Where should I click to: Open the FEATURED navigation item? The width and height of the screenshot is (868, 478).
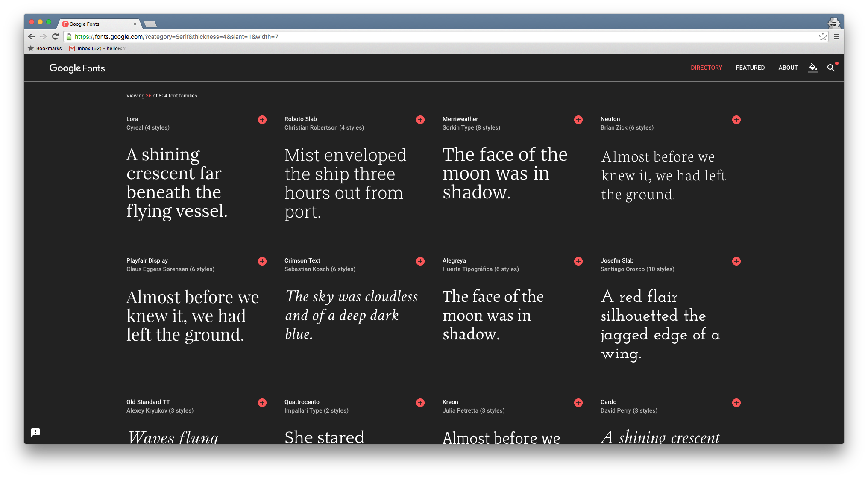[x=750, y=68]
